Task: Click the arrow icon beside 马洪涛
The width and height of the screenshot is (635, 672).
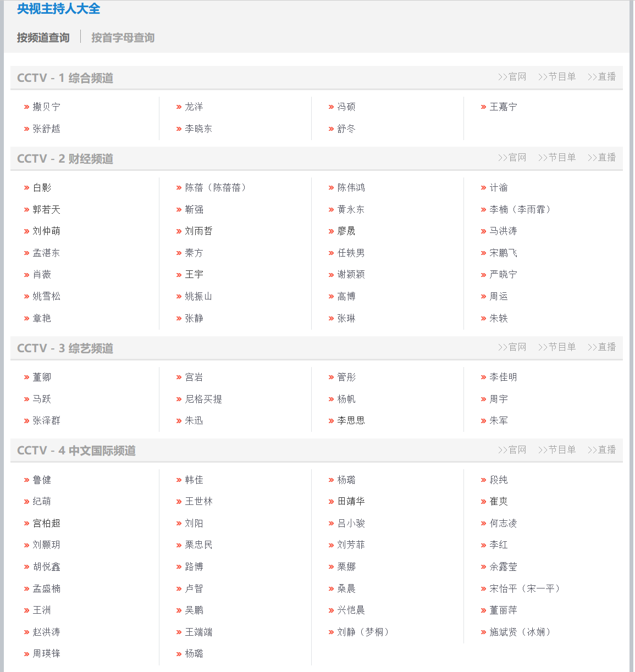Action: pyautogui.click(x=483, y=231)
